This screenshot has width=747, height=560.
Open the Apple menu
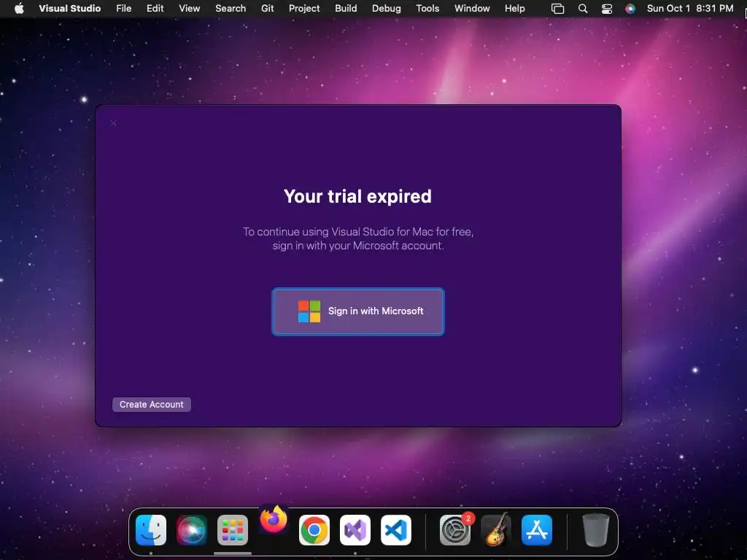tap(19, 8)
